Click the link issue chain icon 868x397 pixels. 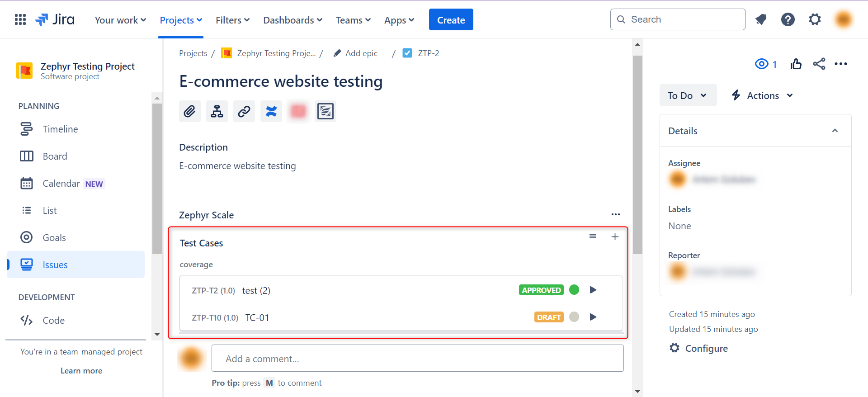click(244, 111)
